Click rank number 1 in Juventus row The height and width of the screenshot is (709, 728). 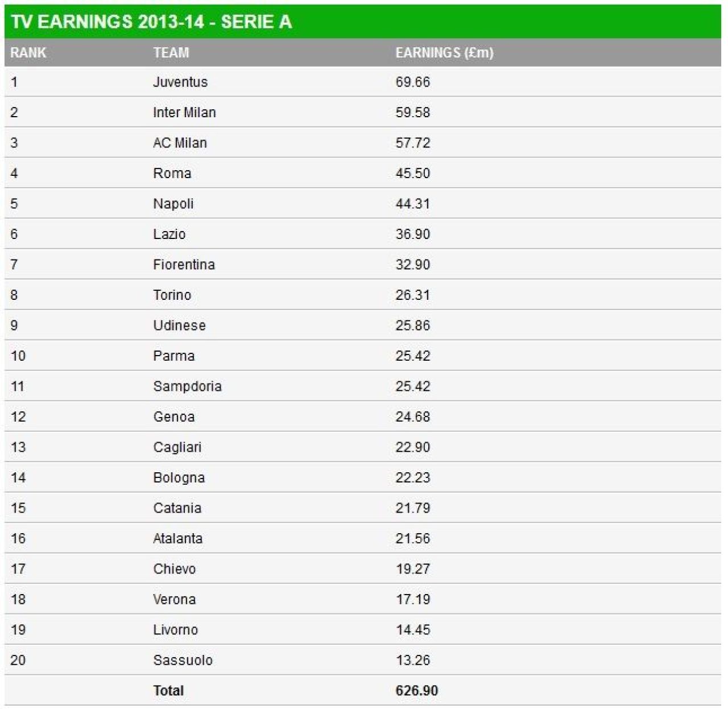pyautogui.click(x=14, y=82)
